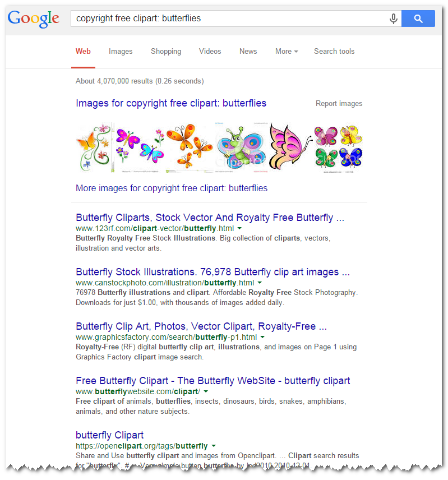Expand the graphicsfactory.com result dropdown arrow
This screenshot has width=448, height=480.
point(262,337)
